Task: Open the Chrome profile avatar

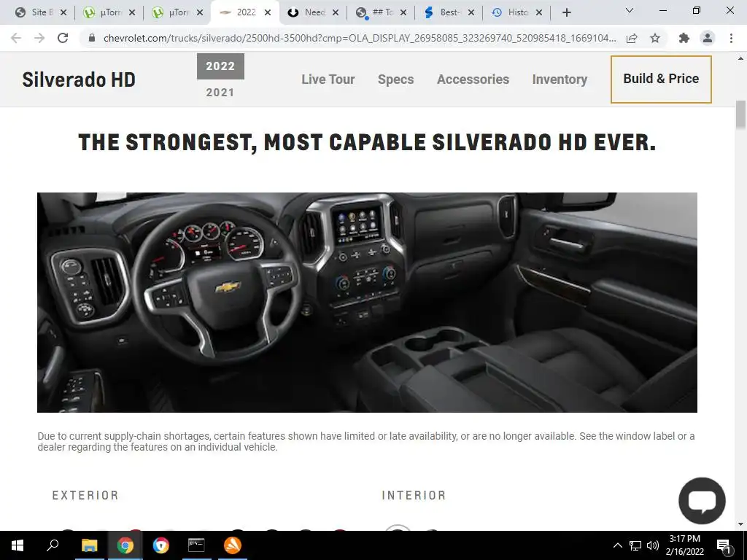Action: [x=708, y=38]
